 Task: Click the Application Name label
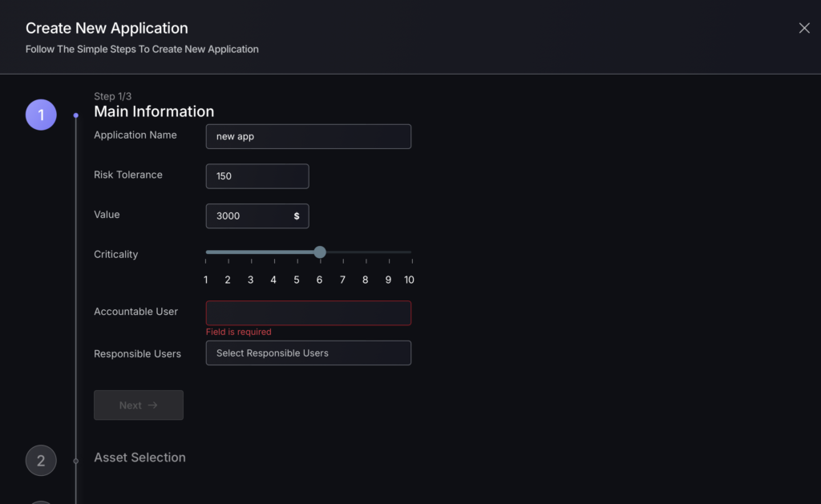coord(135,135)
